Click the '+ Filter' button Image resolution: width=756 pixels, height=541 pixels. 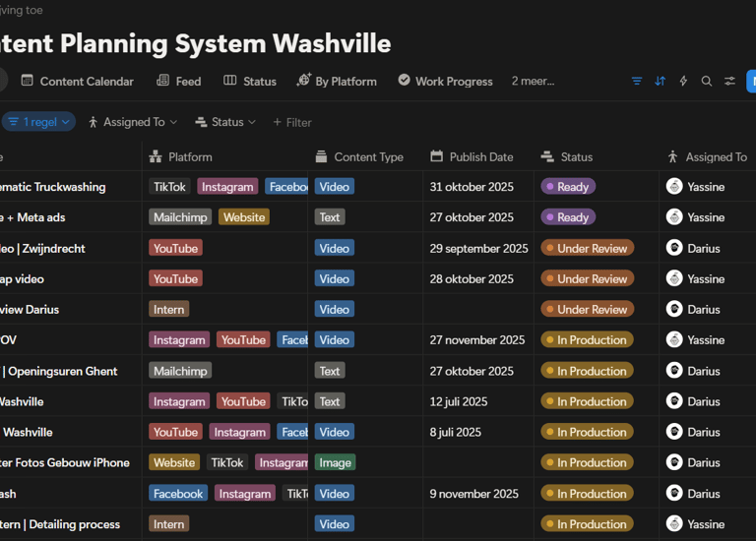tap(292, 122)
